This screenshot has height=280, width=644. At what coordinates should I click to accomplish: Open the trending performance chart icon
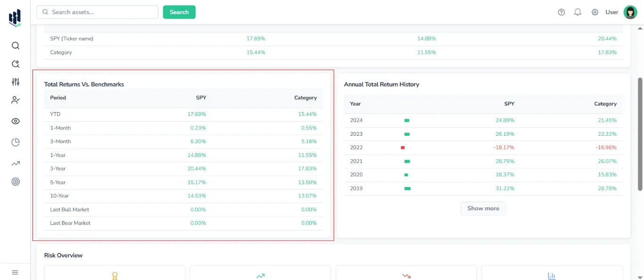point(15,163)
